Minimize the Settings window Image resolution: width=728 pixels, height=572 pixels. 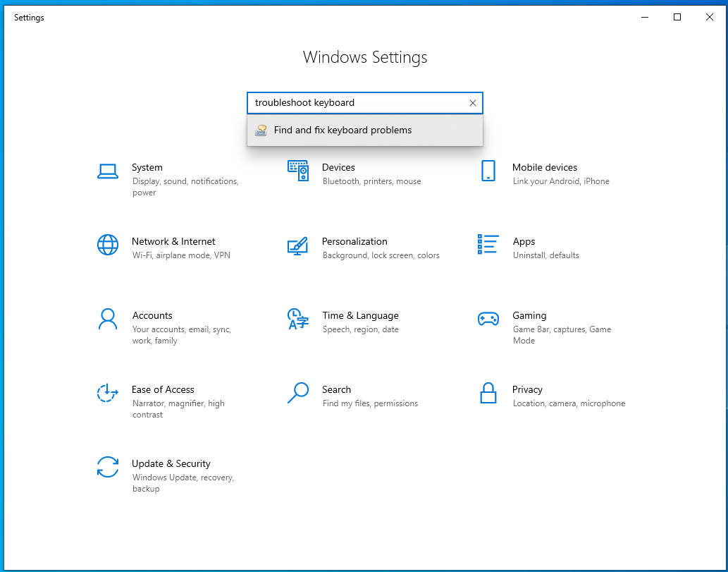pyautogui.click(x=645, y=17)
